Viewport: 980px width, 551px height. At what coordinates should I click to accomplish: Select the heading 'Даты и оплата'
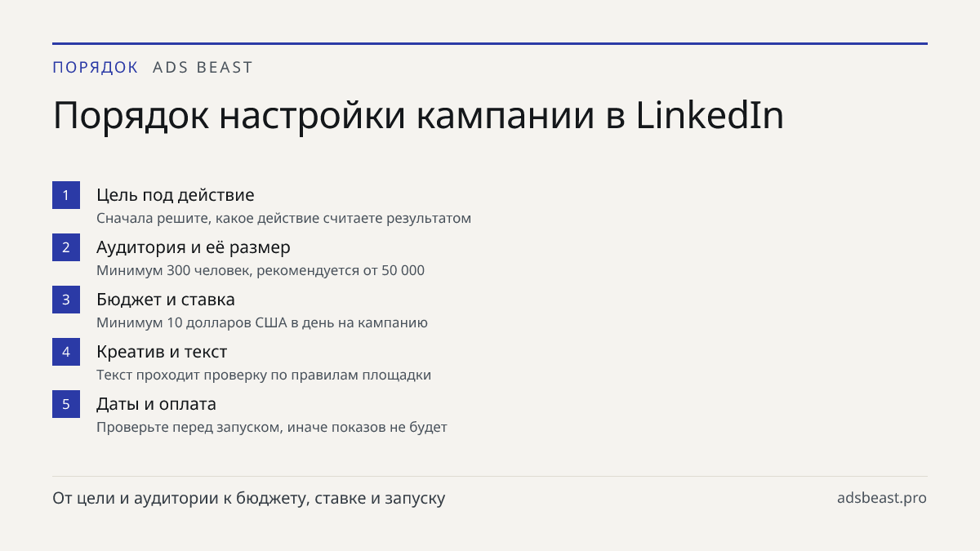click(156, 404)
